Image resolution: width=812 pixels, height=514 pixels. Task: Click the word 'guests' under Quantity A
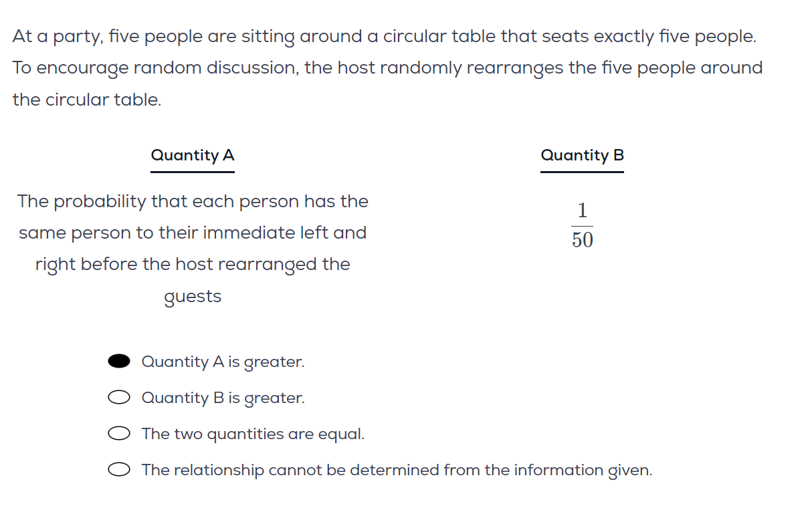coord(193,297)
